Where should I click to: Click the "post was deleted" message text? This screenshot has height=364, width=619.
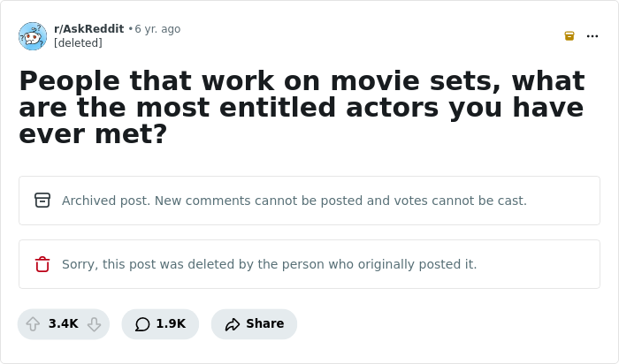[x=269, y=264]
